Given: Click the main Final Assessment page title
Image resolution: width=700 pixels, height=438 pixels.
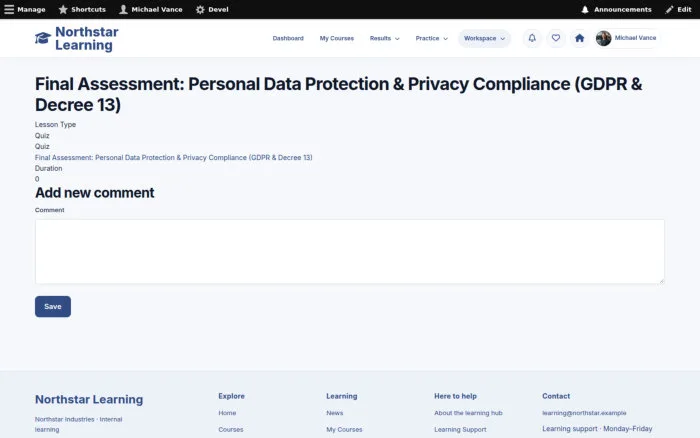Looking at the screenshot, I should [339, 94].
